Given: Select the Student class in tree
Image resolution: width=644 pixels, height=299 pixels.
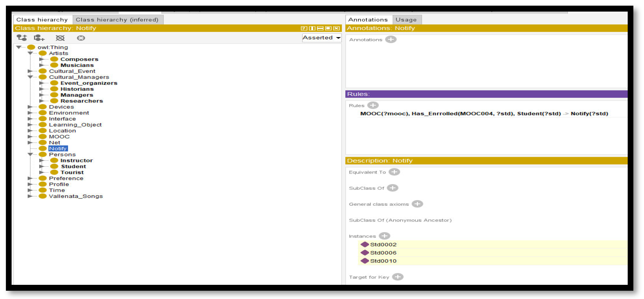Looking at the screenshot, I should [x=73, y=166].
